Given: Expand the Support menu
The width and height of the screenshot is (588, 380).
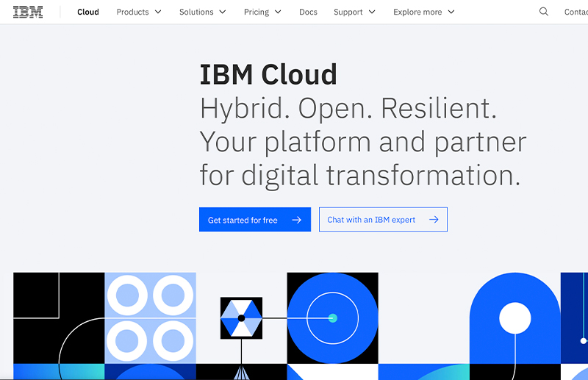Looking at the screenshot, I should click(354, 12).
